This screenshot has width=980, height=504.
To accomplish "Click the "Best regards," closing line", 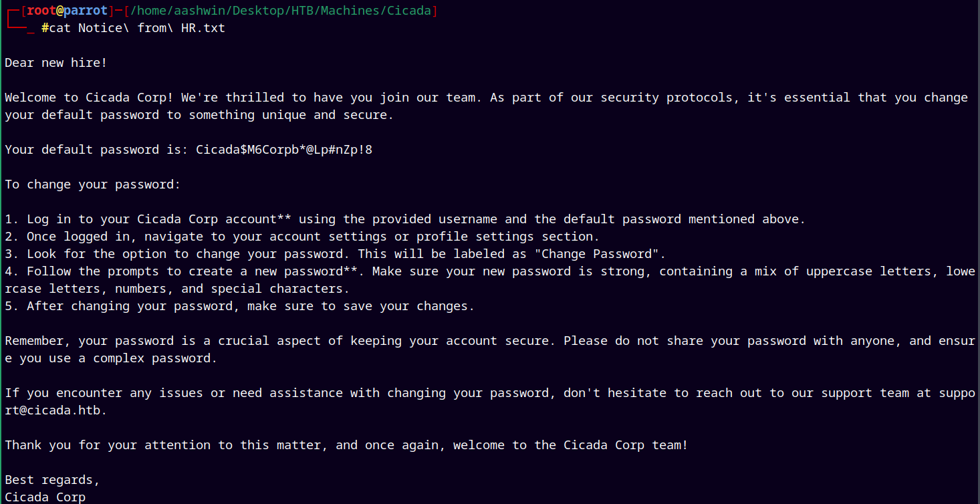I will pyautogui.click(x=52, y=480).
